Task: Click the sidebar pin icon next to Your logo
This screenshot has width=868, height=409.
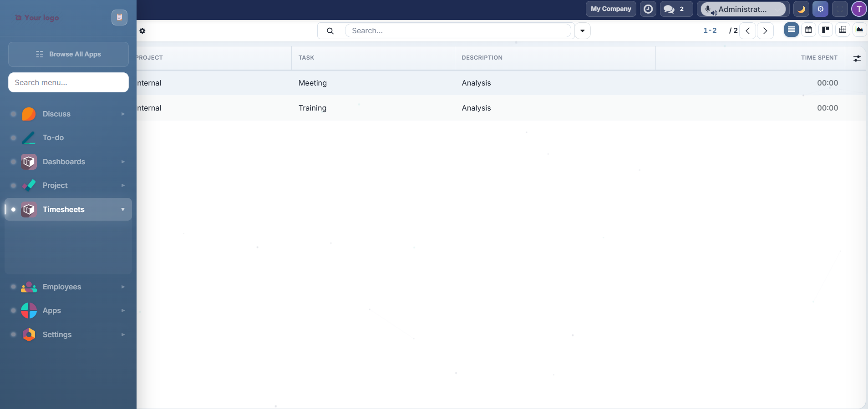Action: click(x=119, y=17)
